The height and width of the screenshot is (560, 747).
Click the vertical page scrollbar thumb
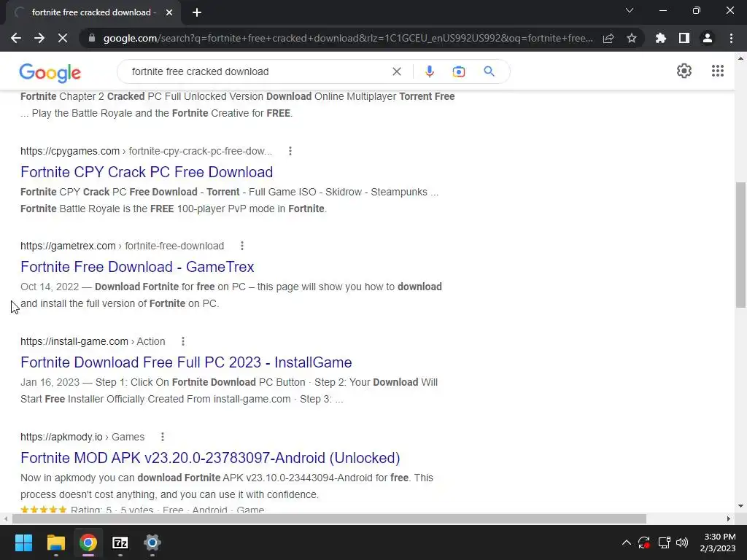740,245
